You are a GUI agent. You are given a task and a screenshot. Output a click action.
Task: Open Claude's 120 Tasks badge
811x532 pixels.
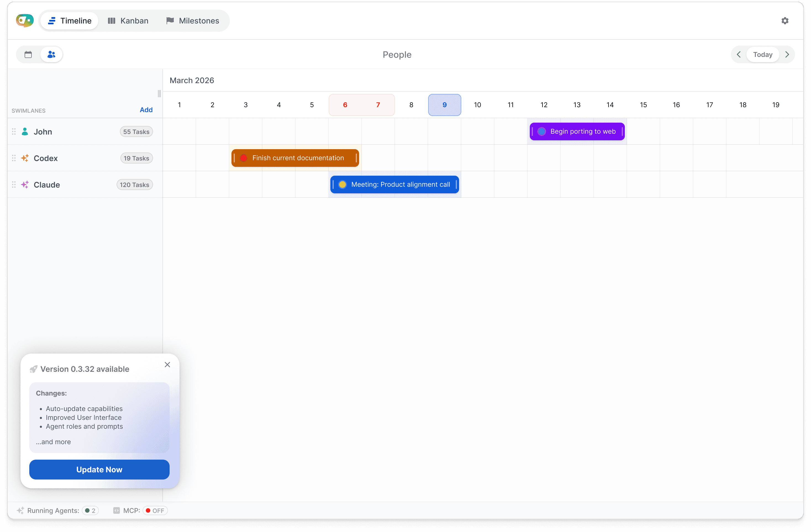coord(135,185)
